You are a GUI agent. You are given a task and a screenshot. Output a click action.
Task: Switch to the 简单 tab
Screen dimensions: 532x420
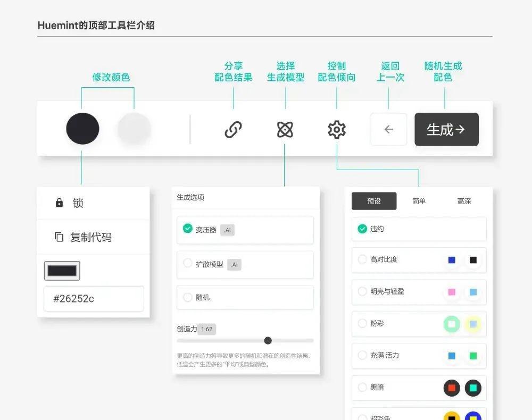(419, 201)
